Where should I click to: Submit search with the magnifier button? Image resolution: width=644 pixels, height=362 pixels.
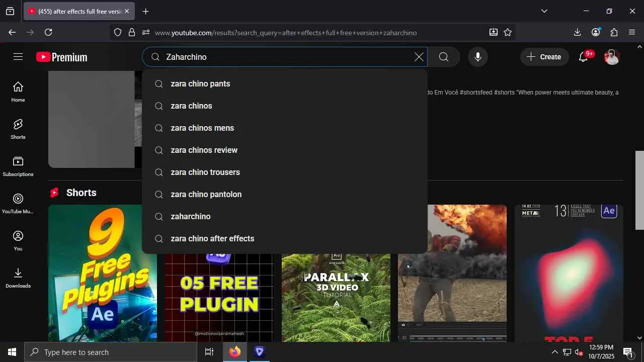click(443, 57)
